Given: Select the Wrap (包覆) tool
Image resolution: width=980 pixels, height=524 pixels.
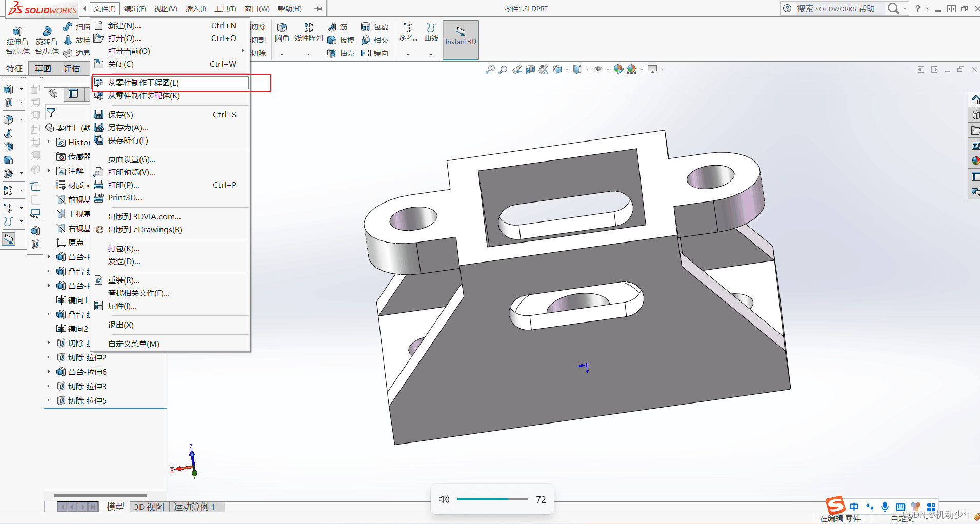Looking at the screenshot, I should pos(375,27).
